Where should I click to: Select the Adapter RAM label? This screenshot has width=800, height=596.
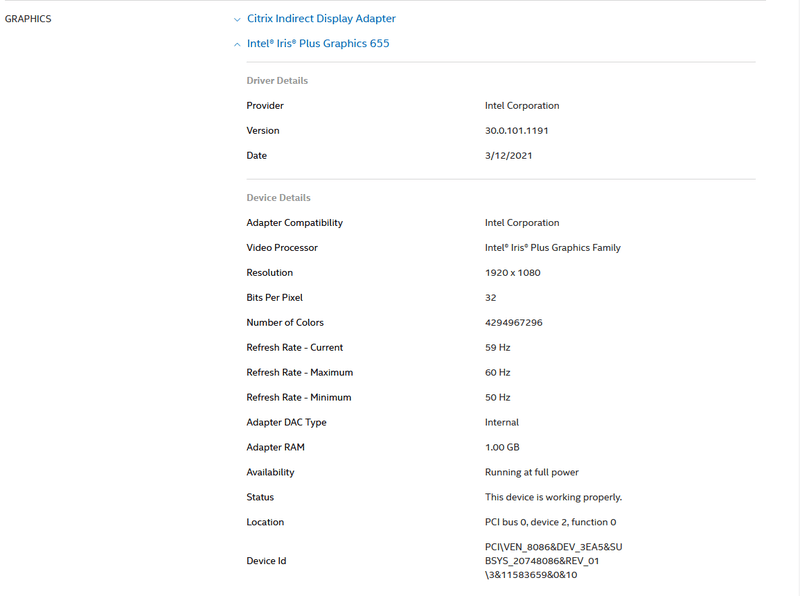pyautogui.click(x=275, y=448)
